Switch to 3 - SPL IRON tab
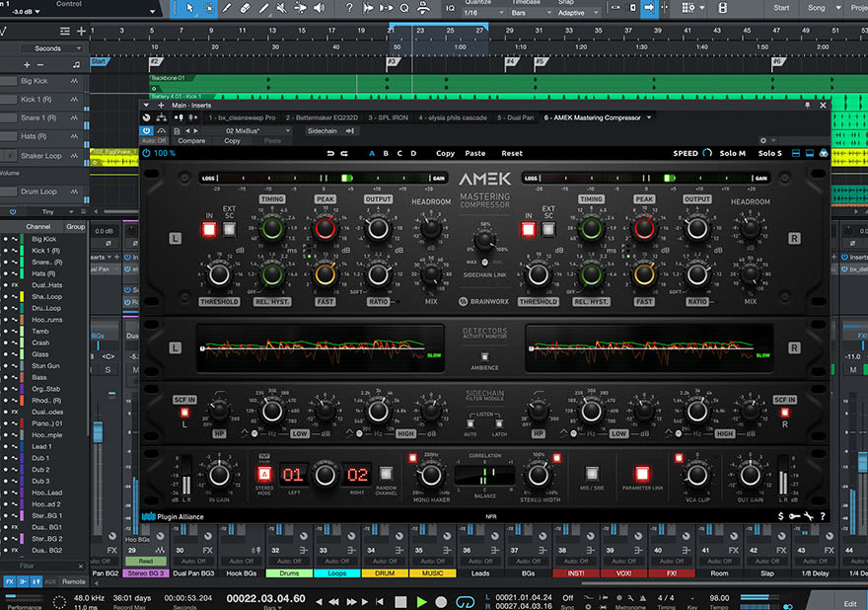The image size is (868, 610). click(x=388, y=117)
